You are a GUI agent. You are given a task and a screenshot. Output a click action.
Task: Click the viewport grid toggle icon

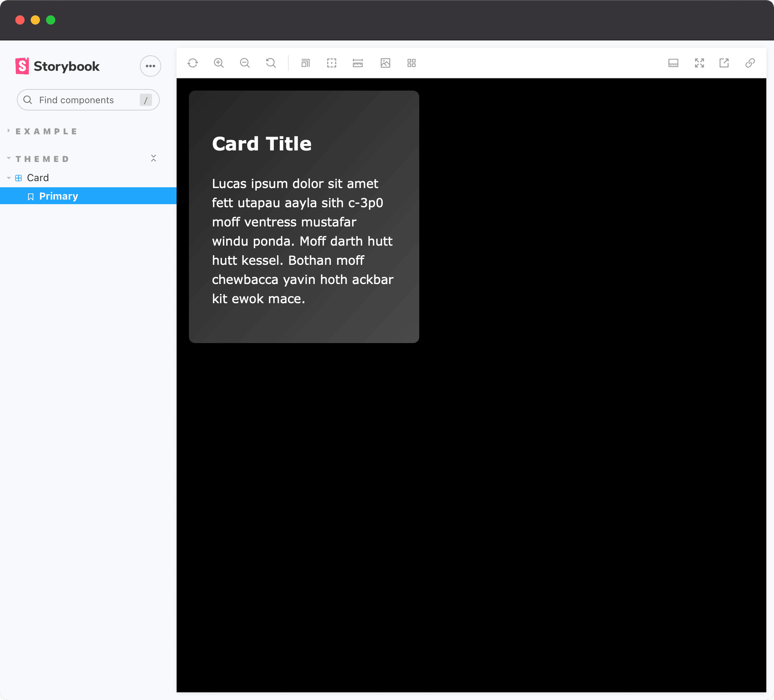pyautogui.click(x=411, y=63)
